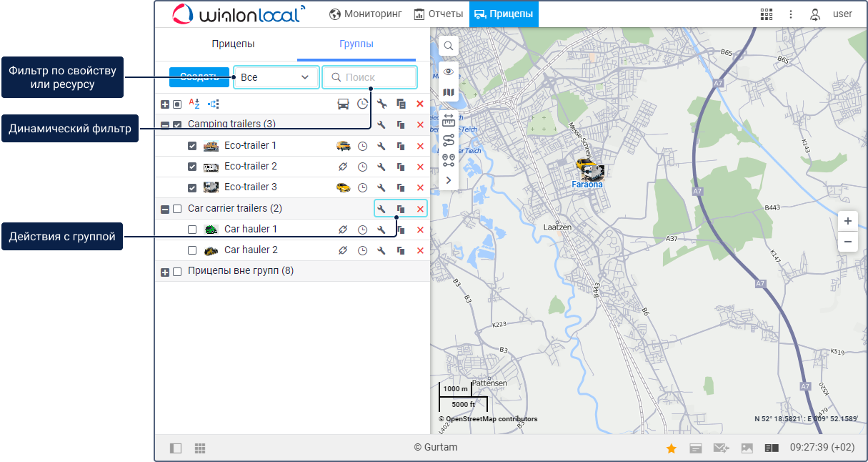Check the Car carrier trailers group checkbox
The width and height of the screenshot is (868, 462).
pos(177,209)
